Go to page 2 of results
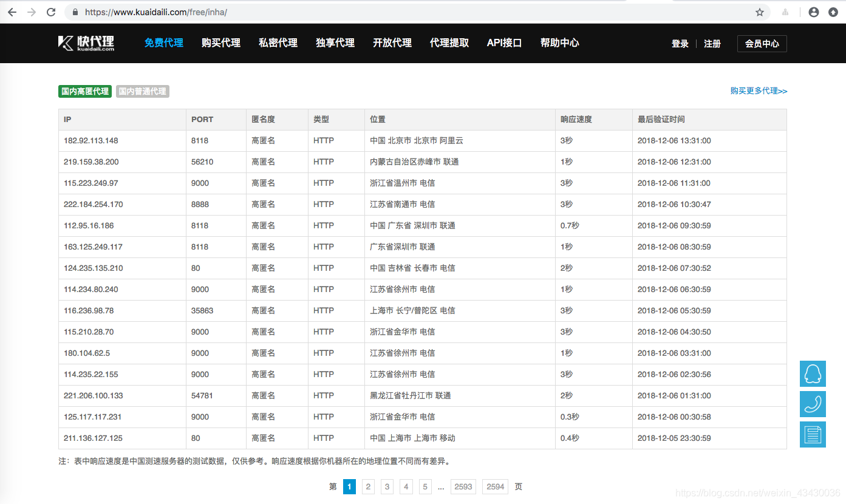This screenshot has width=846, height=504. coord(368,486)
